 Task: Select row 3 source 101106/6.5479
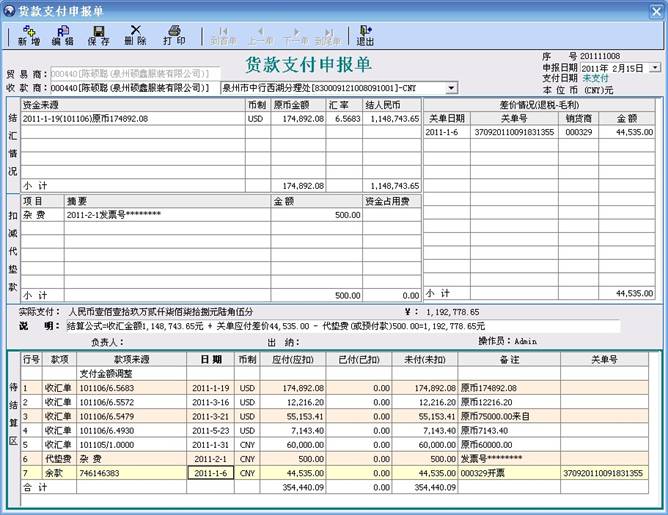click(131, 416)
